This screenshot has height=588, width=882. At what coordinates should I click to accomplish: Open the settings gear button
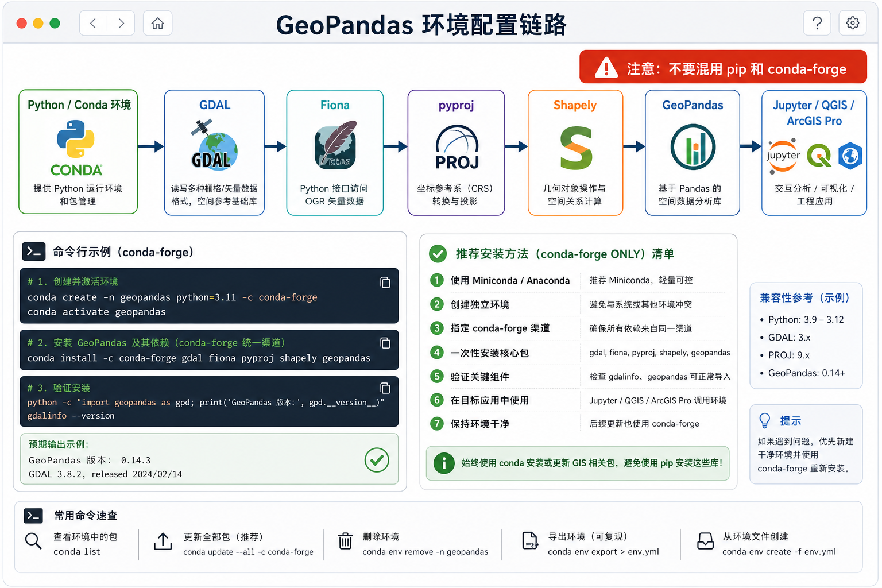pyautogui.click(x=853, y=23)
